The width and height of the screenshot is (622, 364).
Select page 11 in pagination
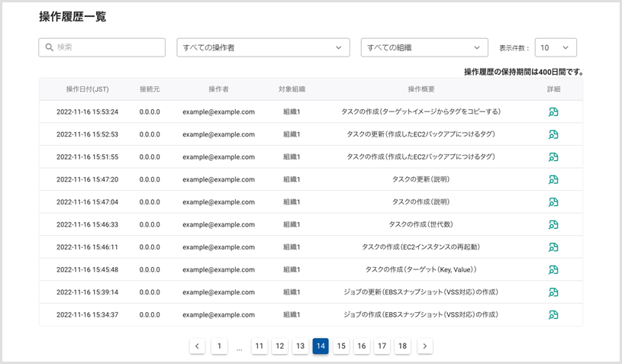coord(259,346)
